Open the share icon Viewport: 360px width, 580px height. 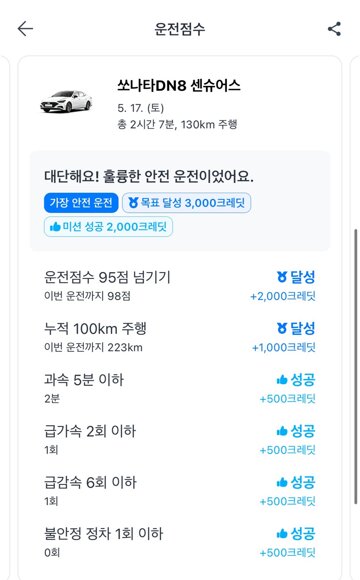tap(334, 29)
